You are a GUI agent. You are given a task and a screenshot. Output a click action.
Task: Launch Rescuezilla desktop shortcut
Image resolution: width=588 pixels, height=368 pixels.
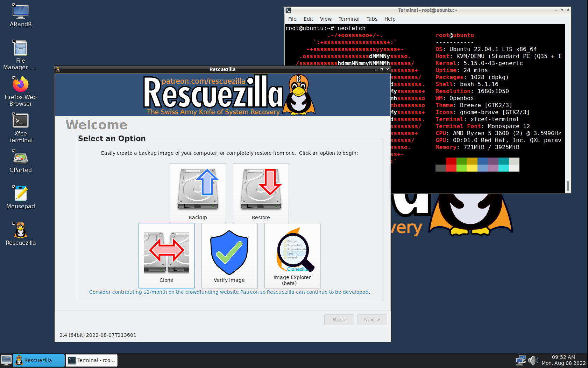pyautogui.click(x=21, y=234)
